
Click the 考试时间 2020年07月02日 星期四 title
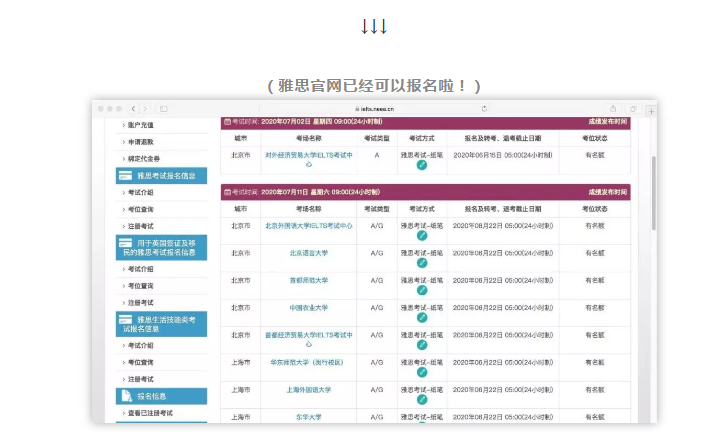(303, 122)
